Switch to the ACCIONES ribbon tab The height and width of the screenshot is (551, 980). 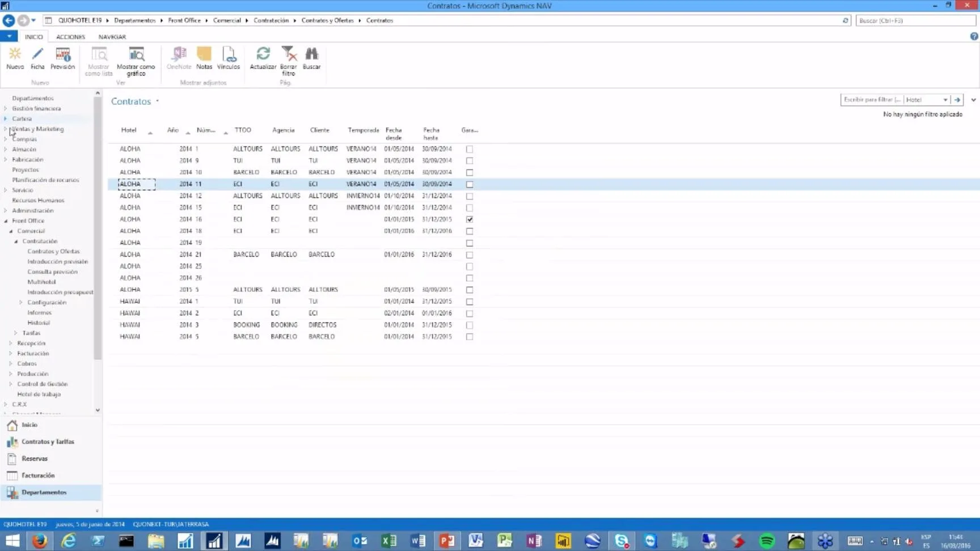[x=71, y=37]
